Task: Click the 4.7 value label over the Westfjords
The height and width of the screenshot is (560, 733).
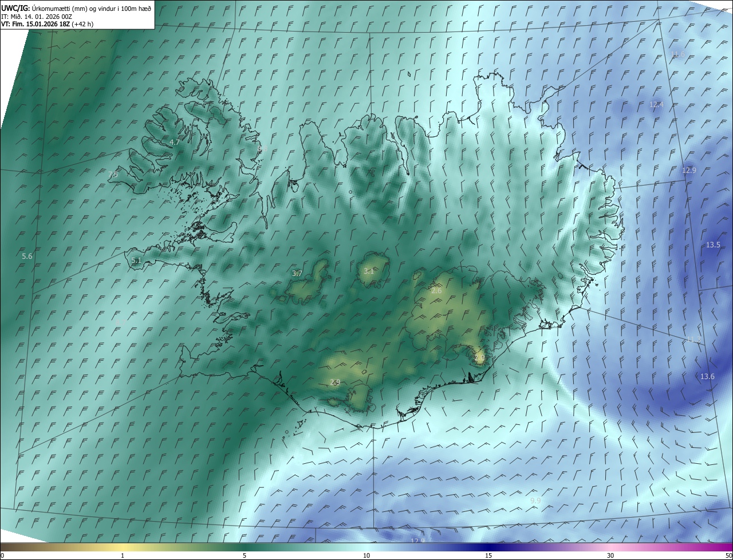Action: (x=175, y=141)
